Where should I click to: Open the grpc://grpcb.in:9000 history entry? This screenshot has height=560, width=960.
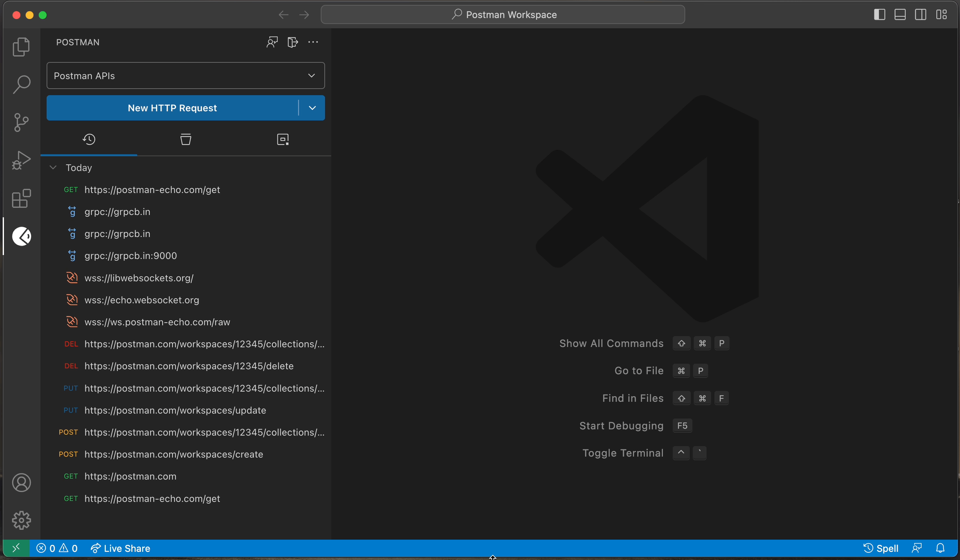tap(185, 256)
